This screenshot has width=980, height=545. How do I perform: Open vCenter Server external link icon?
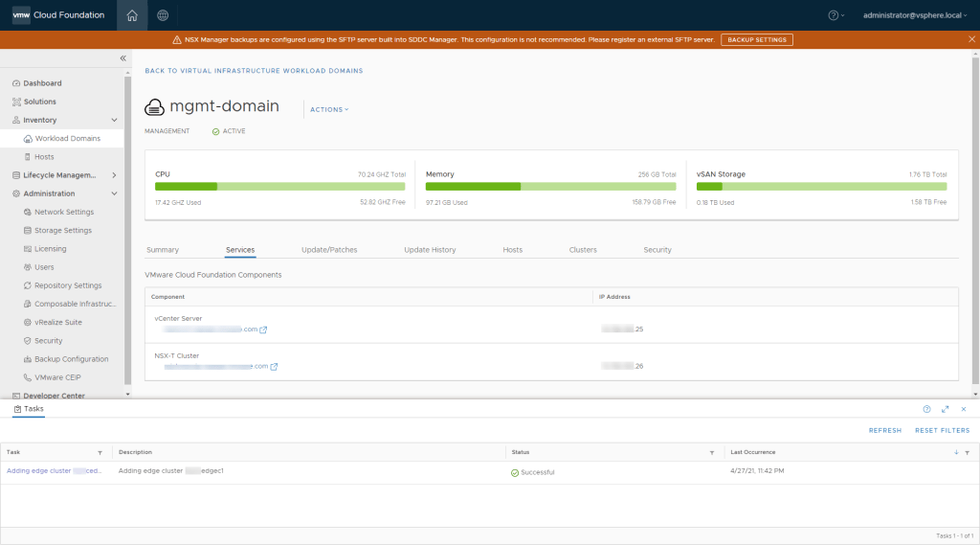(x=263, y=329)
